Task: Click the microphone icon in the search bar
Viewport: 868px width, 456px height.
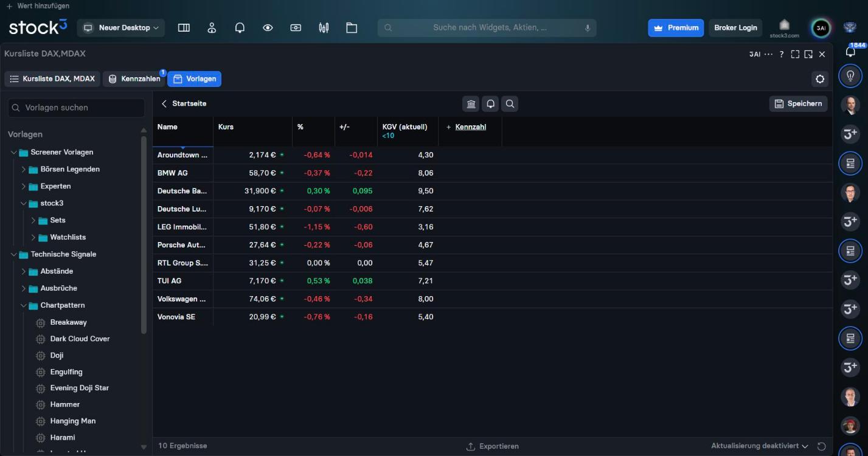Action: click(588, 28)
